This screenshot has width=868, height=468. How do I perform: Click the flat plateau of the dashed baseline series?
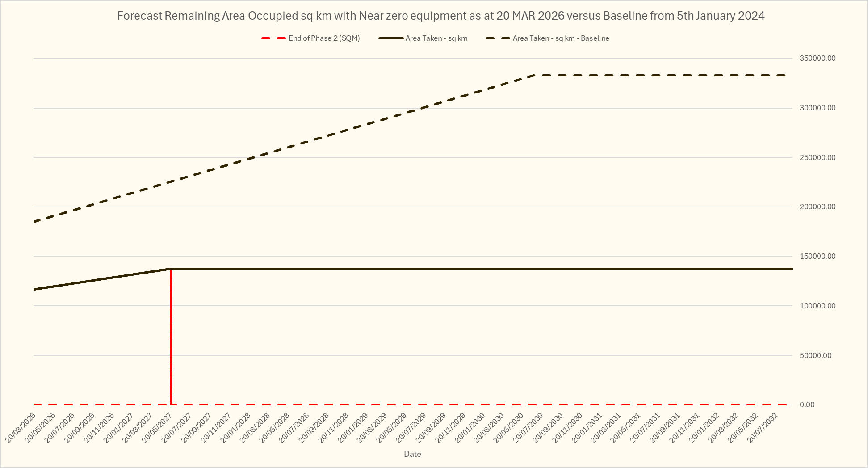click(x=661, y=75)
